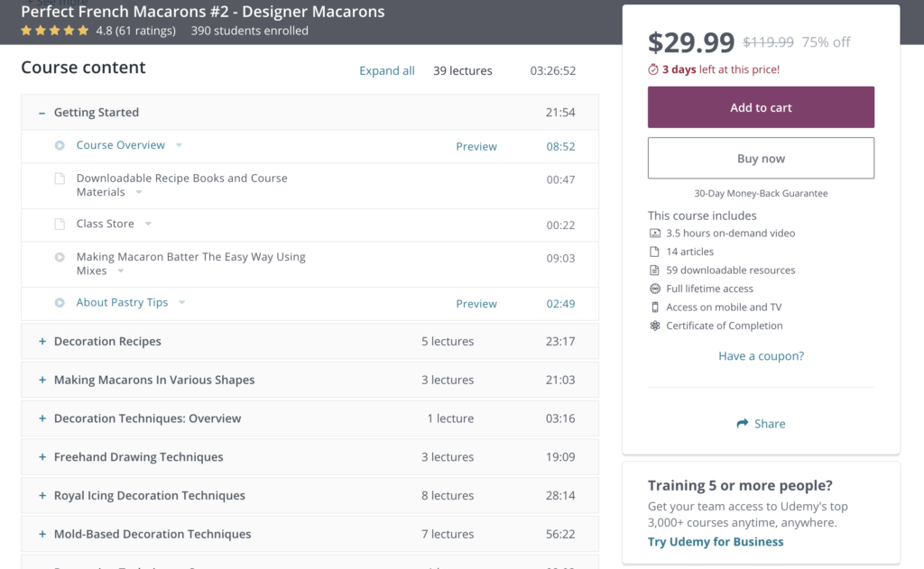Click the alarm clock icon near price
The image size is (924, 569).
point(653,69)
